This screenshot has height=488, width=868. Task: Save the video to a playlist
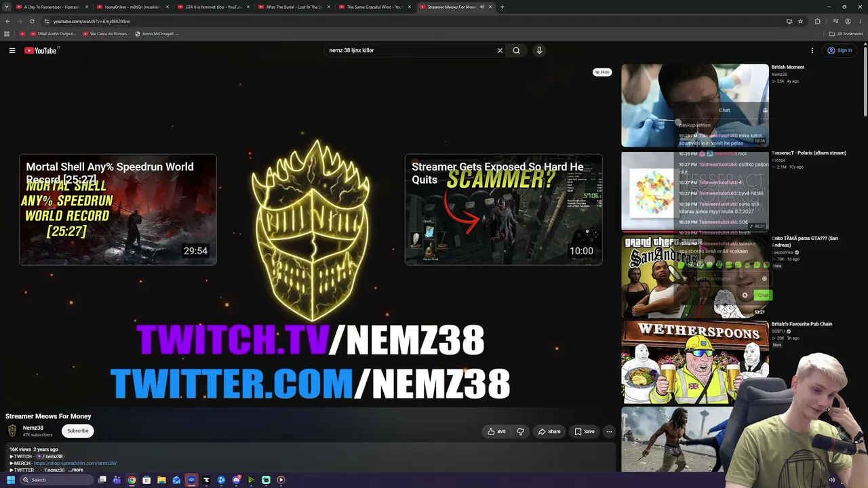[x=585, y=431]
